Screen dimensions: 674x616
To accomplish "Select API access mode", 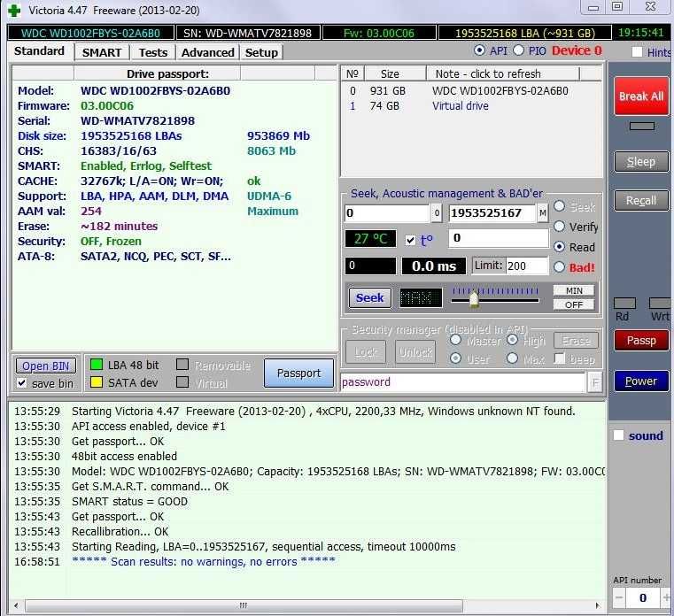I will 479,50.
